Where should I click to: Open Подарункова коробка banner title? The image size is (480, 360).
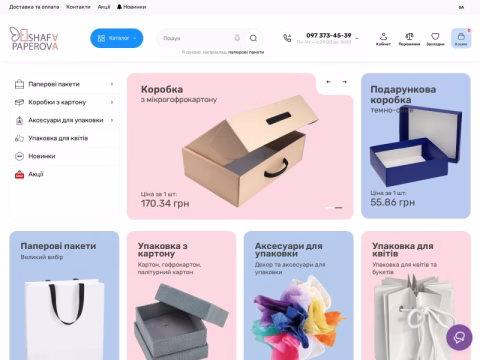403,95
